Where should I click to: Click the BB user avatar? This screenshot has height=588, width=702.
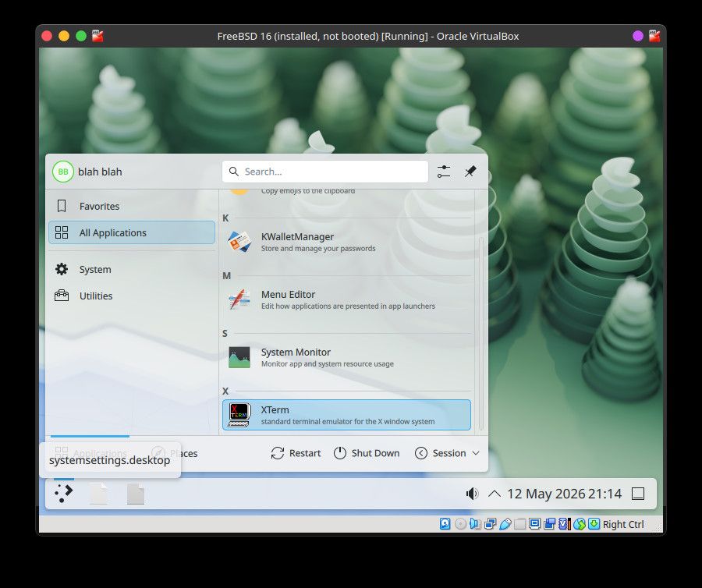click(x=63, y=172)
